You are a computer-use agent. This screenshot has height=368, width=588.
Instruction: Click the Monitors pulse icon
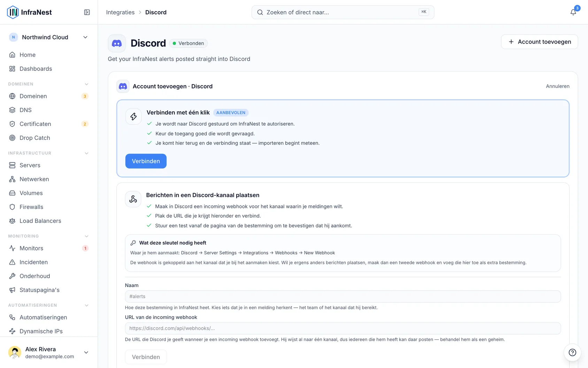12,248
